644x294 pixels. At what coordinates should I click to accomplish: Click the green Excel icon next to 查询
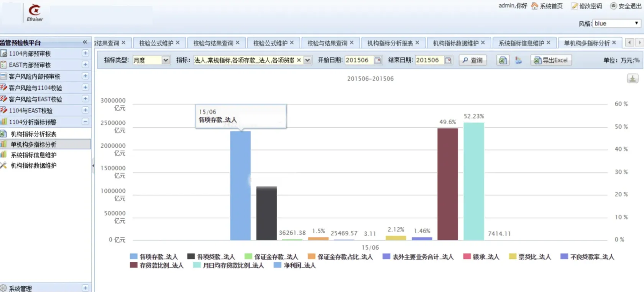[503, 60]
